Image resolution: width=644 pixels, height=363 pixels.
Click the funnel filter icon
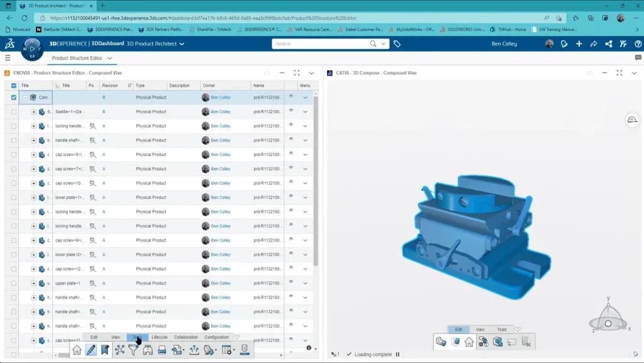pos(133,350)
